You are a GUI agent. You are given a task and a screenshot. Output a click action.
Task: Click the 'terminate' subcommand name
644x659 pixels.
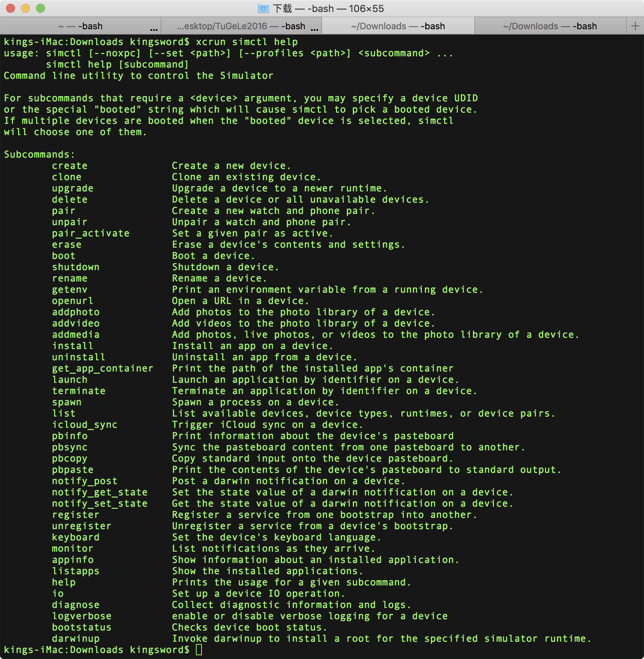[79, 391]
